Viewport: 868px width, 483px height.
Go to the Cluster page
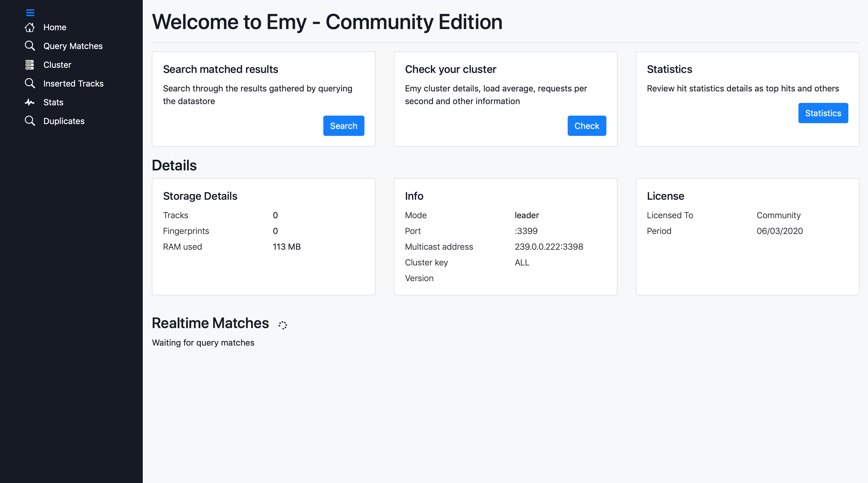pyautogui.click(x=57, y=65)
